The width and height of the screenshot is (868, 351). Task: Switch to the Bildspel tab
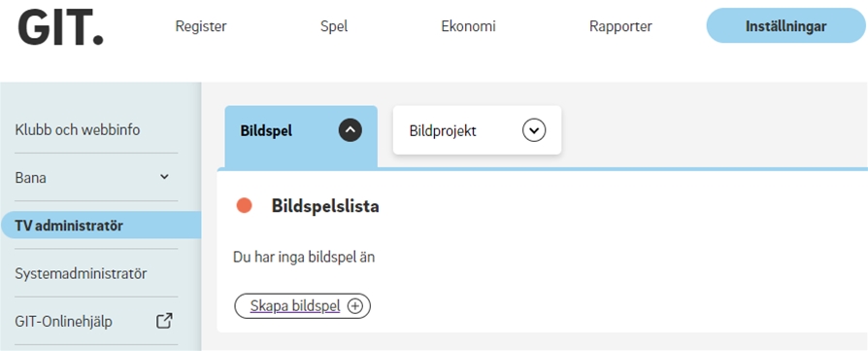click(x=301, y=136)
